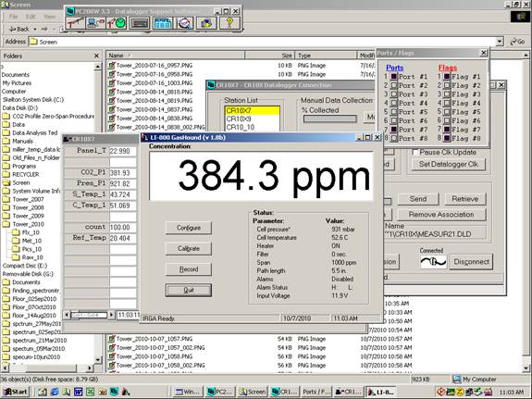Toggle Flag #1 checkbox
The image size is (532, 399).
coord(447,77)
